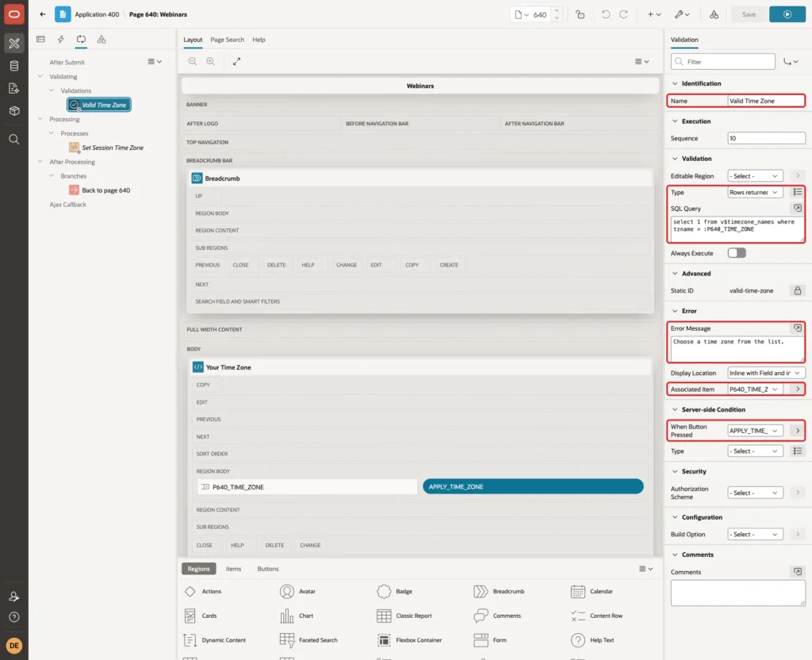
Task: Open the Shared Components toolbar icon
Action: 714,14
